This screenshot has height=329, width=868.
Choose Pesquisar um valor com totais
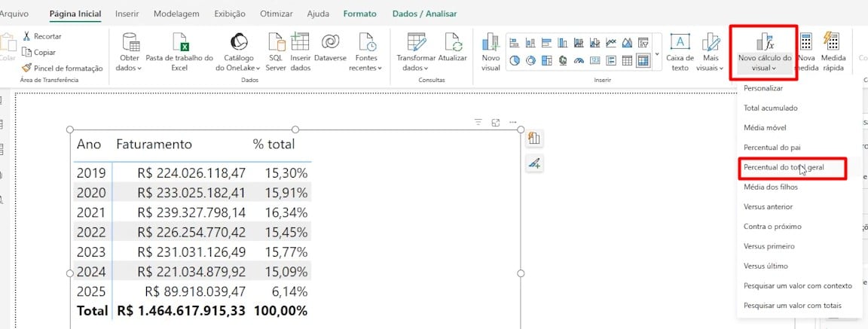click(793, 306)
